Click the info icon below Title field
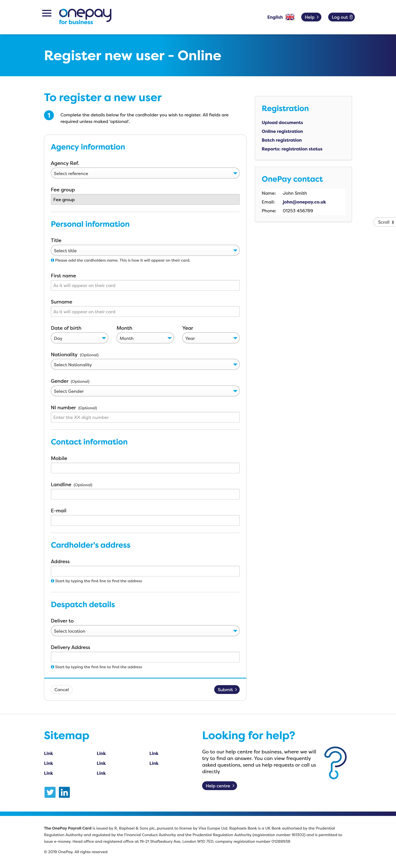This screenshot has width=396, height=868. point(52,260)
